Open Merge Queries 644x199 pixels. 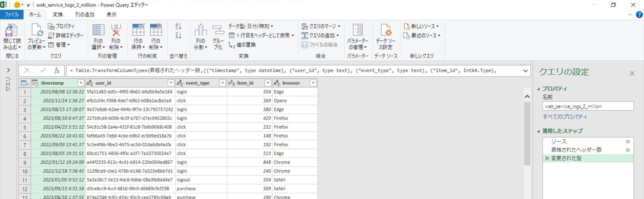[x=321, y=26]
